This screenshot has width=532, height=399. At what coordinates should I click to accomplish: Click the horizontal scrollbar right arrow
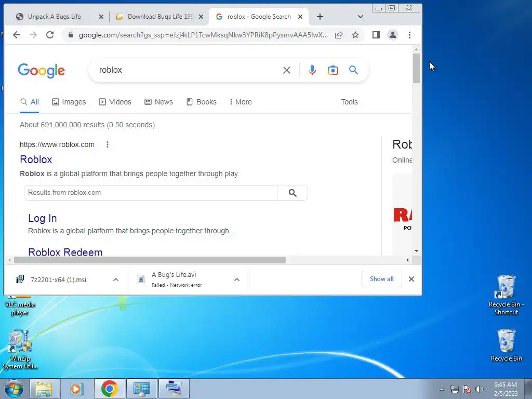[x=407, y=260]
